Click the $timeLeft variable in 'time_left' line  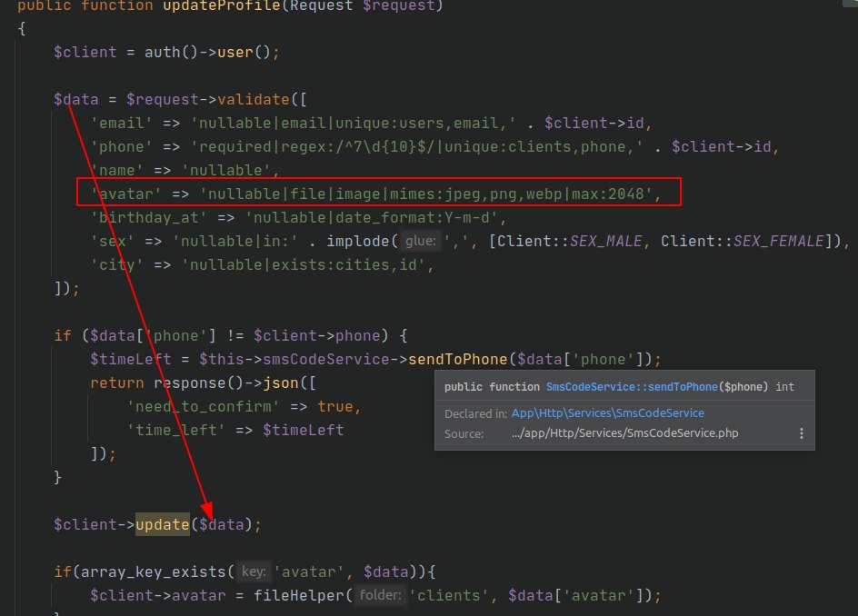coord(304,430)
